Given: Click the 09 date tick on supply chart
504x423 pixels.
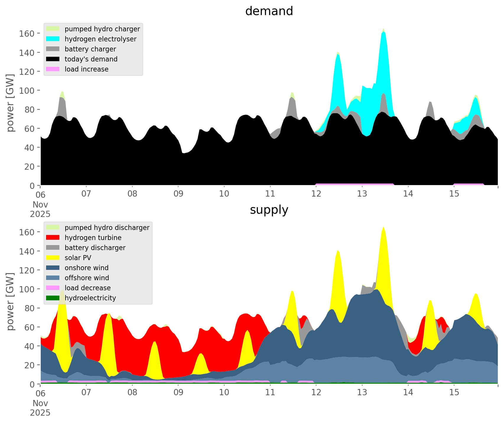Looking at the screenshot, I should pyautogui.click(x=178, y=393).
